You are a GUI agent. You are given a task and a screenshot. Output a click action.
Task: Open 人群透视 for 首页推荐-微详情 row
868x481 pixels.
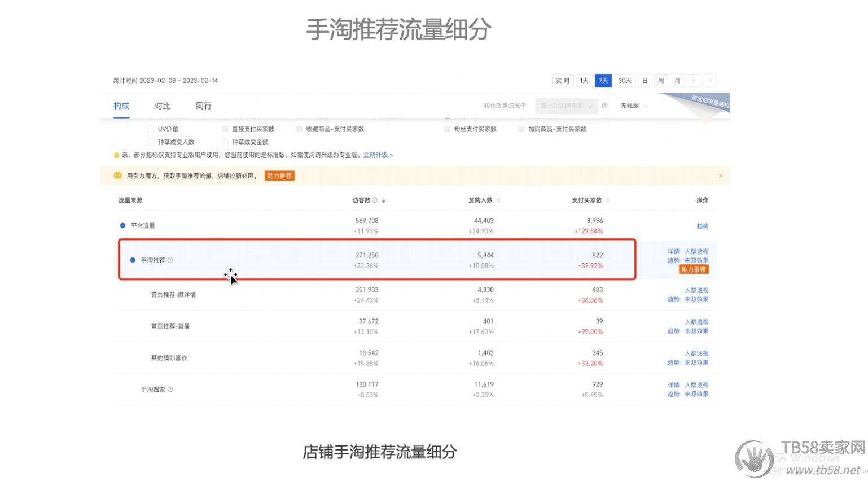(696, 291)
